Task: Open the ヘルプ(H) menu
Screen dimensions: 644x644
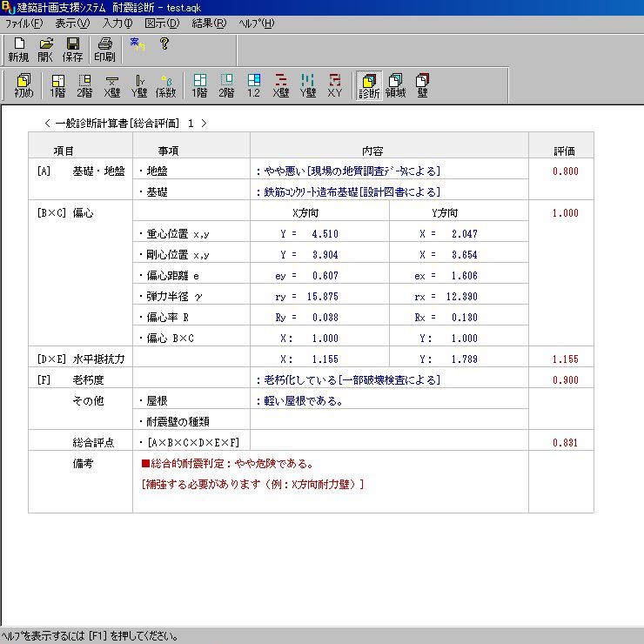Action: point(256,23)
